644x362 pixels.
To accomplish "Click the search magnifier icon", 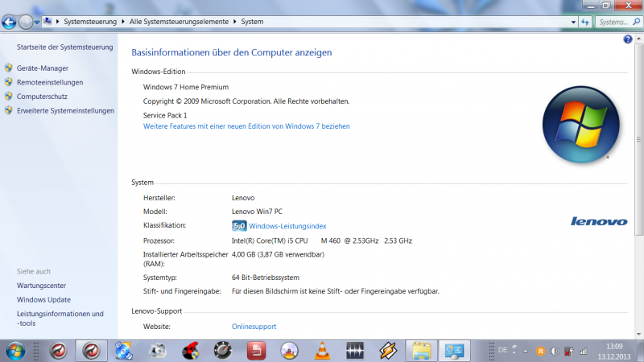I will [x=636, y=22].
